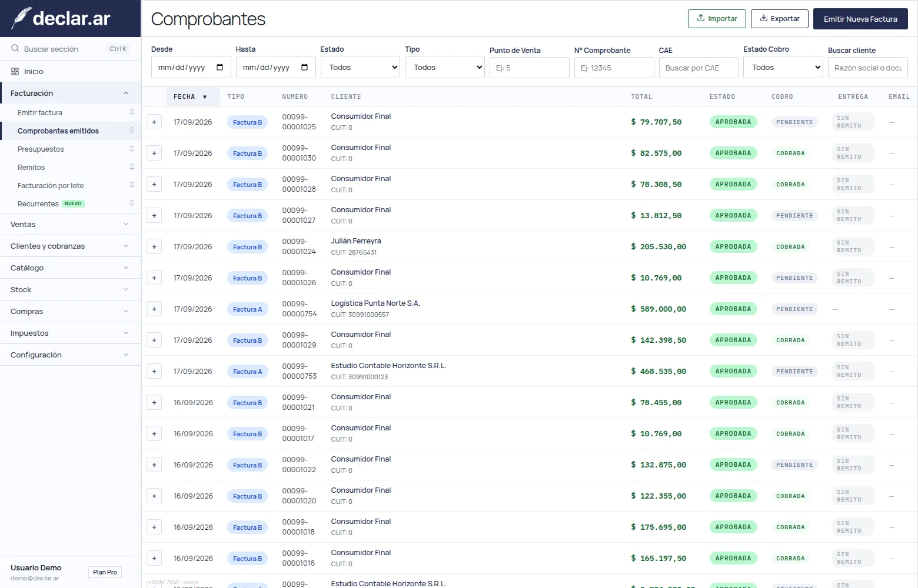Expand row of Logistica Punta Norte invoice
The height and width of the screenshot is (588, 918).
154,309
